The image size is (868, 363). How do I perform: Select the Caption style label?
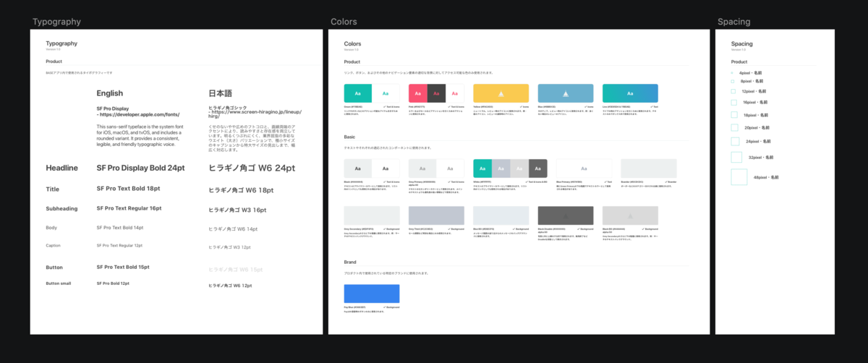[53, 246]
